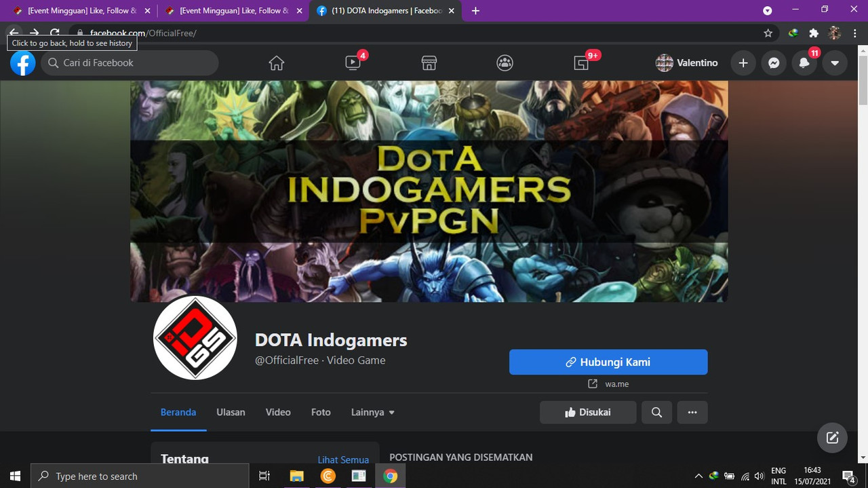
Task: Open a new browser tab
Action: pos(475,11)
